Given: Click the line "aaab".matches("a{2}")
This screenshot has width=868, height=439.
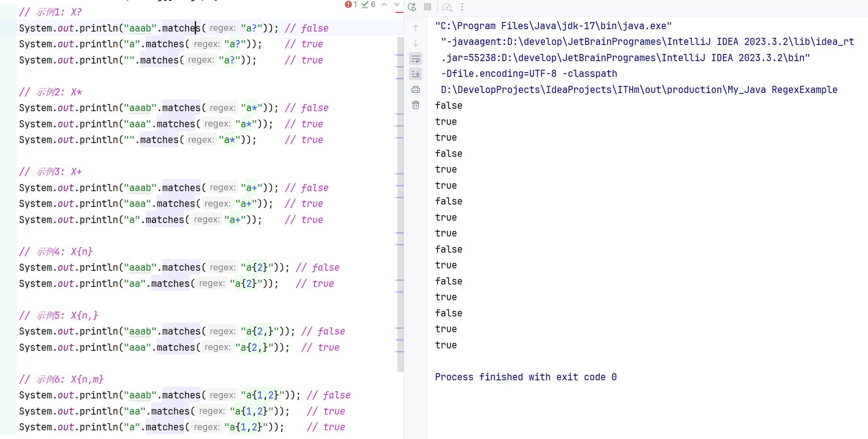Looking at the screenshot, I should [179, 267].
